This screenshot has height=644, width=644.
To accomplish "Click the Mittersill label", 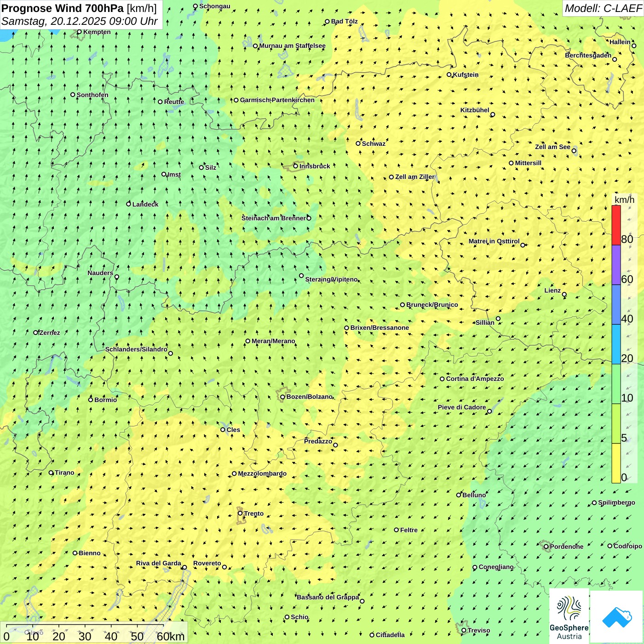I will pos(528,163).
